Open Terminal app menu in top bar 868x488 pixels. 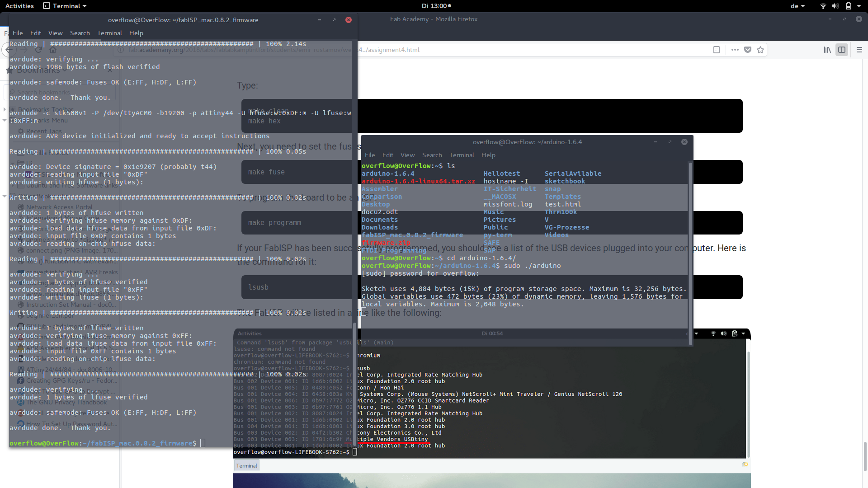point(65,6)
